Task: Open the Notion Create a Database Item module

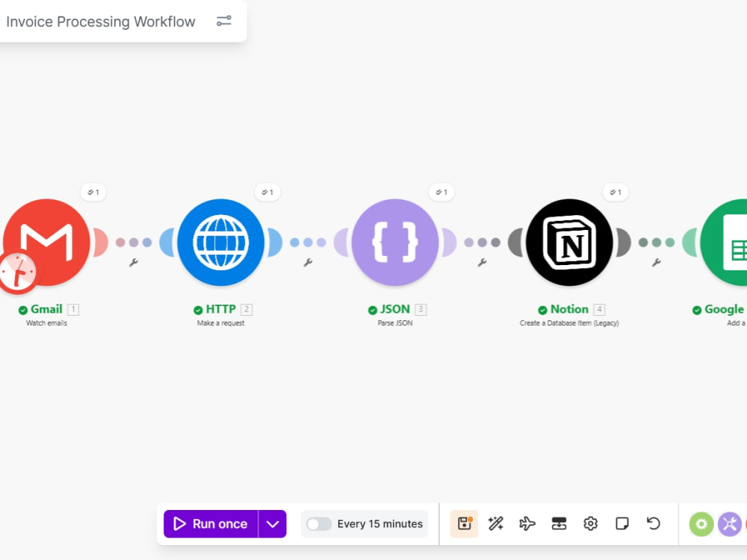Action: [569, 243]
